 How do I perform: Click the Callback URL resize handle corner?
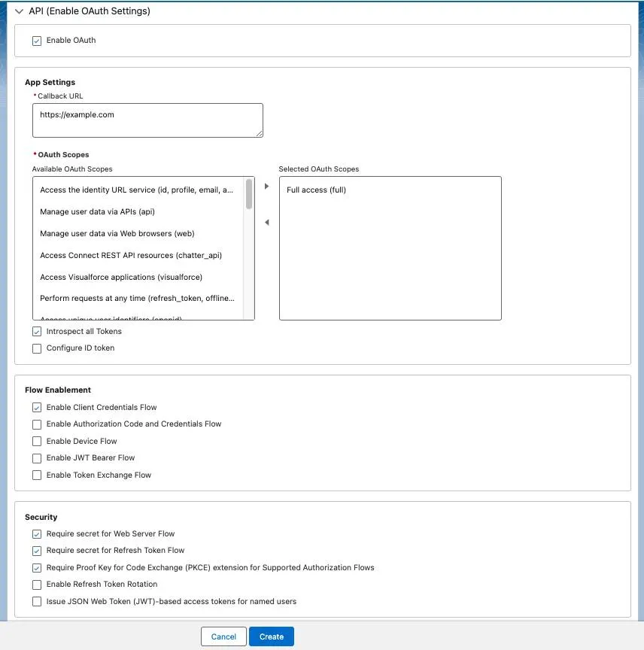tap(259, 133)
